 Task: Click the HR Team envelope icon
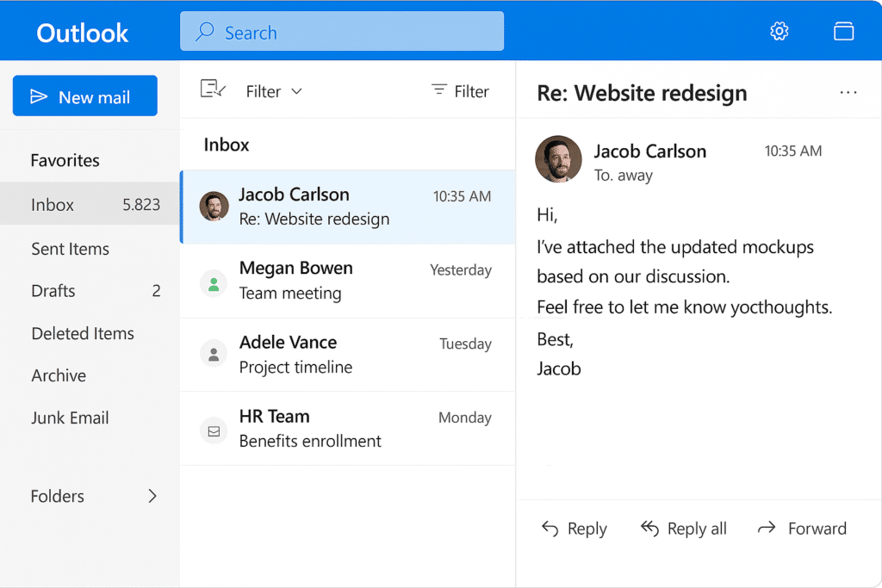pos(214,431)
